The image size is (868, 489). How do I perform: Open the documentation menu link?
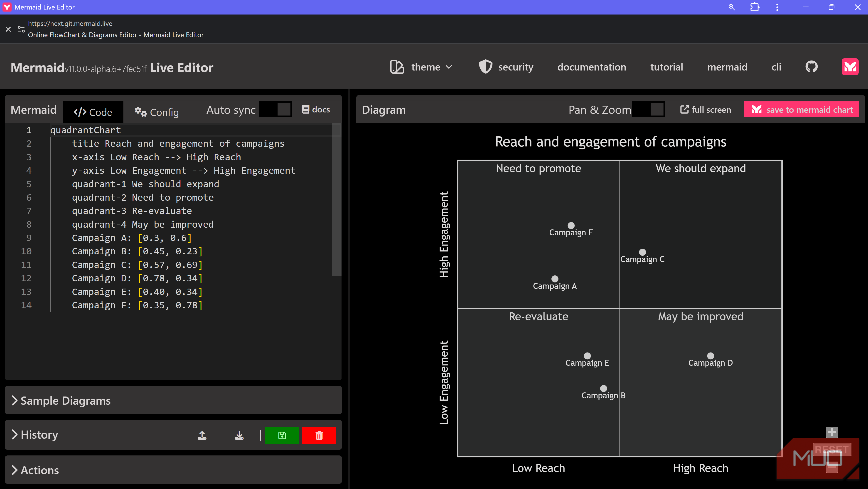pos(591,67)
